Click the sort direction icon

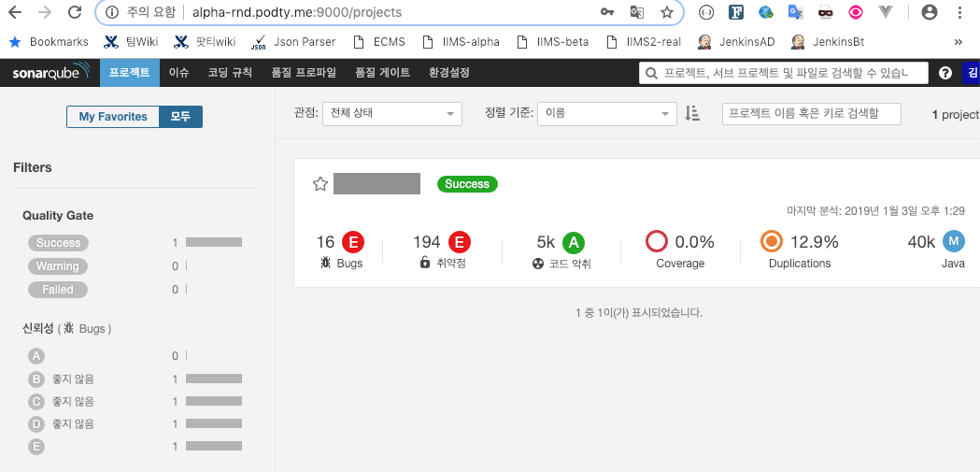(x=692, y=113)
